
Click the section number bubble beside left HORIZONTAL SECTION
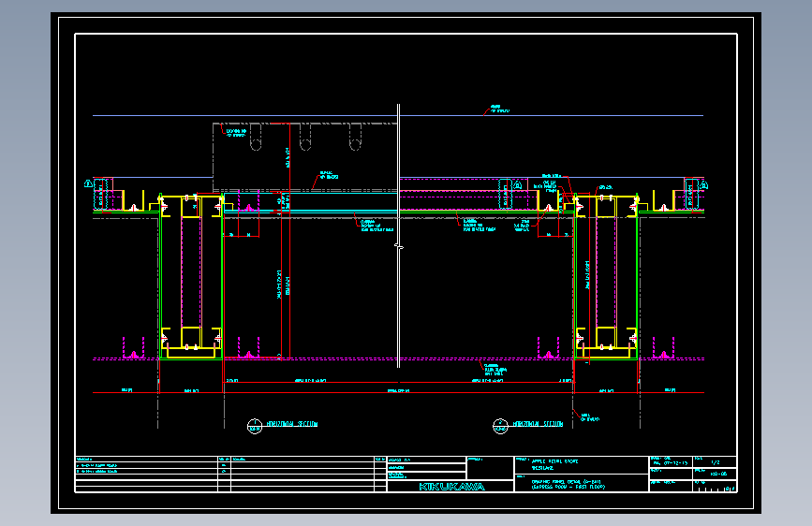click(x=254, y=426)
